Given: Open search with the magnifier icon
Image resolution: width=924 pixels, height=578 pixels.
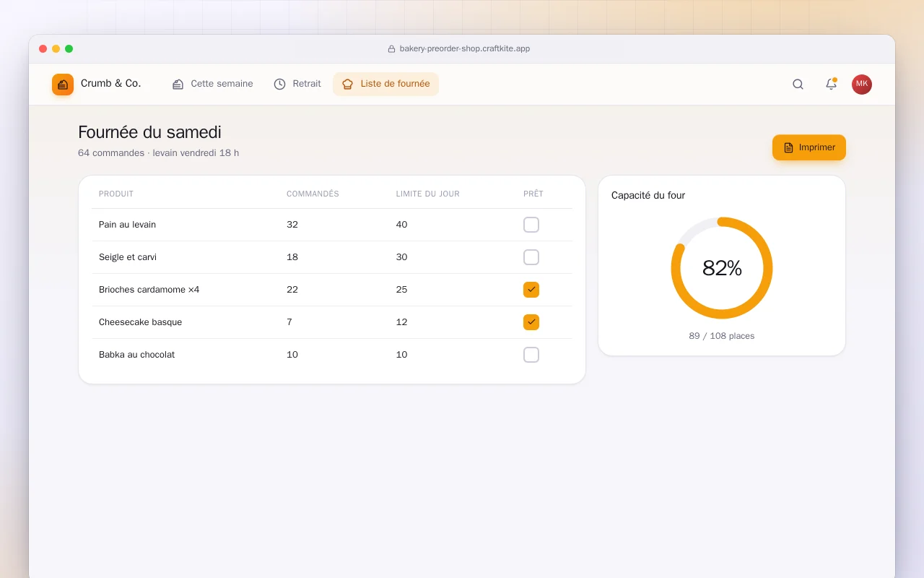Looking at the screenshot, I should click(798, 84).
